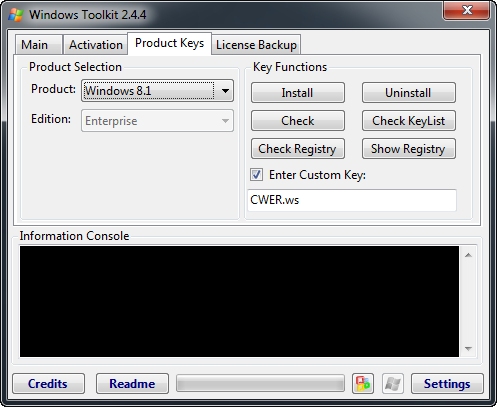Open the Product dropdown showing Windows 8.1
The image size is (497, 407).
pyautogui.click(x=157, y=91)
